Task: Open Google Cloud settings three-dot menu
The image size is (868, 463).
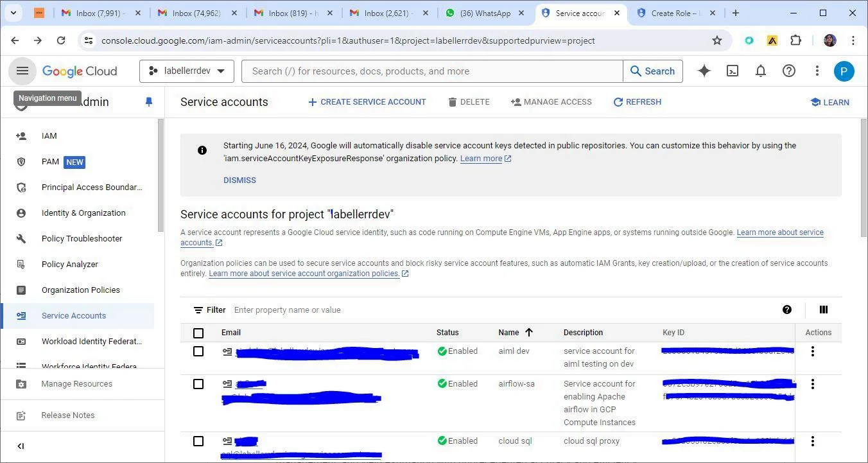Action: (x=817, y=71)
